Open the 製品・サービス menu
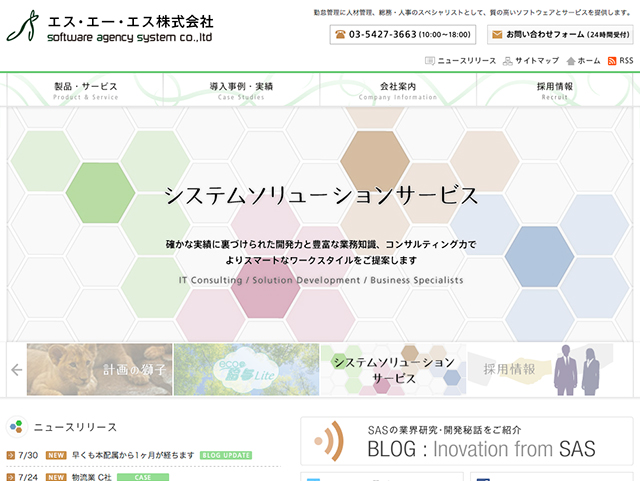The image size is (640, 481). coord(85,90)
